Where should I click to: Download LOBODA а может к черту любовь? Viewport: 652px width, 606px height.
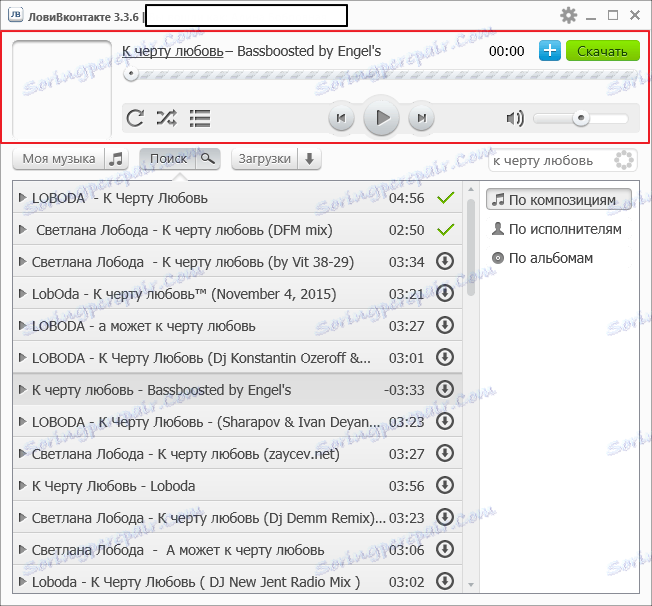coord(445,326)
